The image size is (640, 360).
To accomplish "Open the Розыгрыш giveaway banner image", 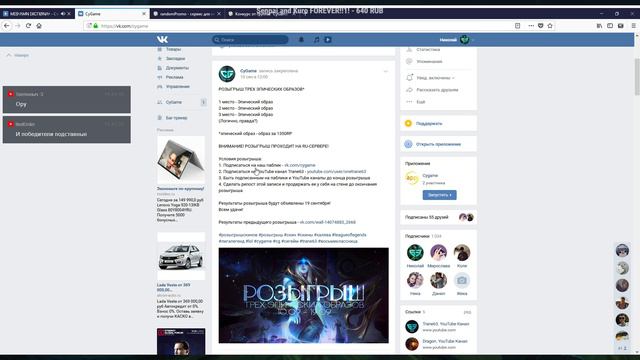I will coord(304,295).
